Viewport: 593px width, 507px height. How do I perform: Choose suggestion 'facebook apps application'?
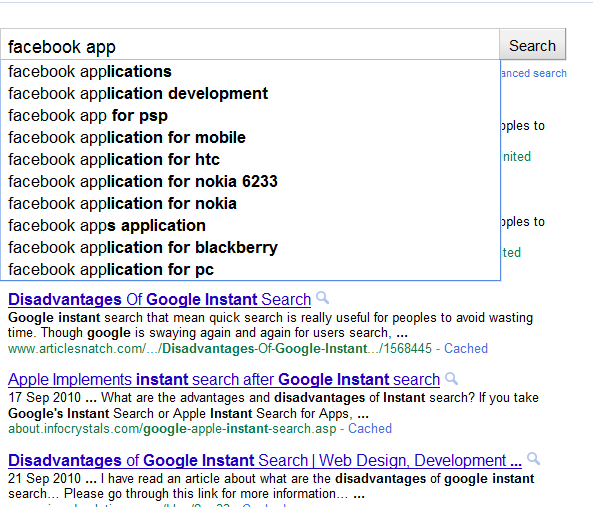[250, 225]
